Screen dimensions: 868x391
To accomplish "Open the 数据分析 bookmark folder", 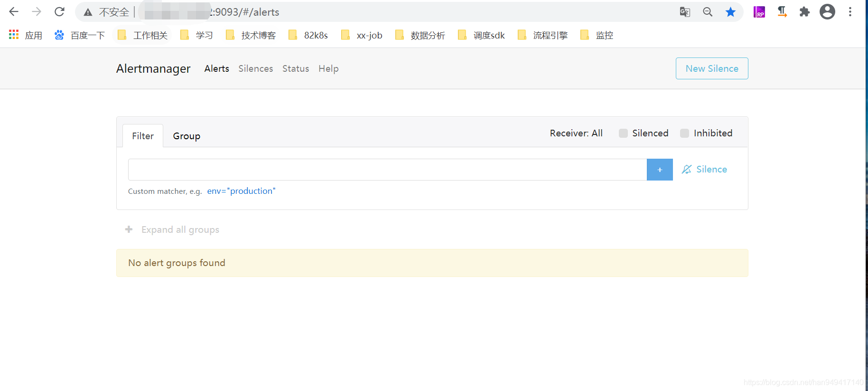I will 420,35.
